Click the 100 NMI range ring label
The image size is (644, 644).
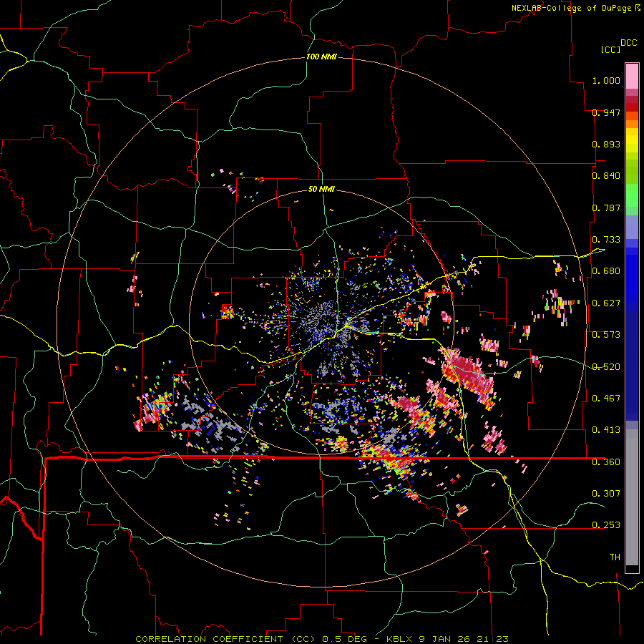[321, 57]
